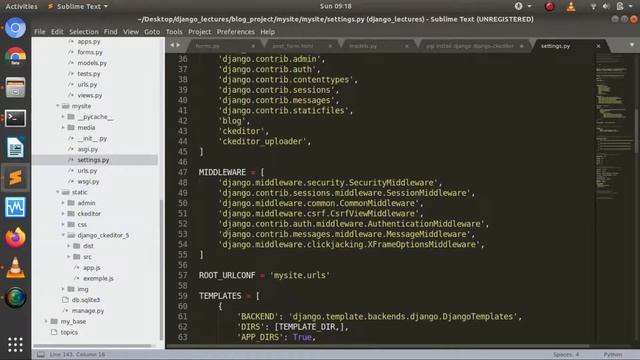Viewport: 640px width, 360px height.
Task: Click the topics file icon in sidebar
Action: point(54,332)
